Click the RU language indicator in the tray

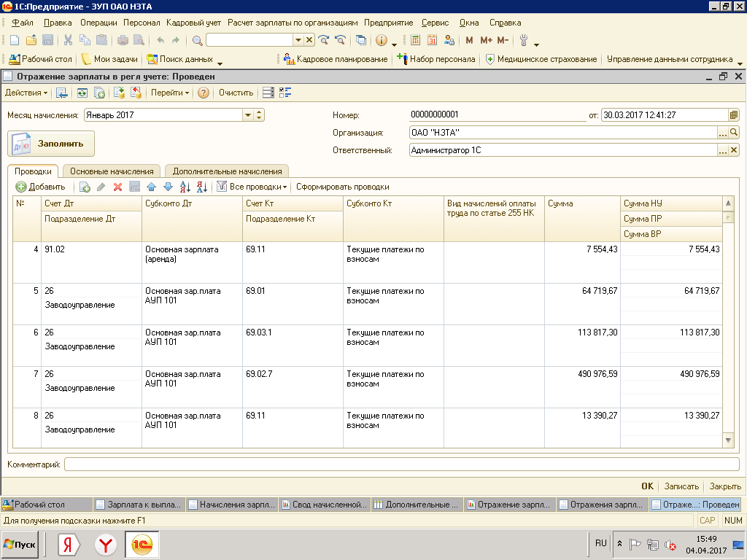[x=601, y=543]
